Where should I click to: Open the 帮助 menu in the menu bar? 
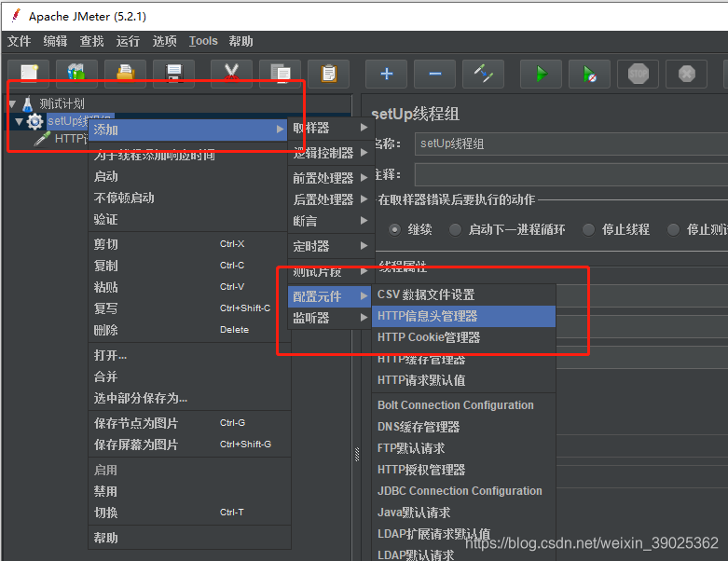tap(240, 41)
